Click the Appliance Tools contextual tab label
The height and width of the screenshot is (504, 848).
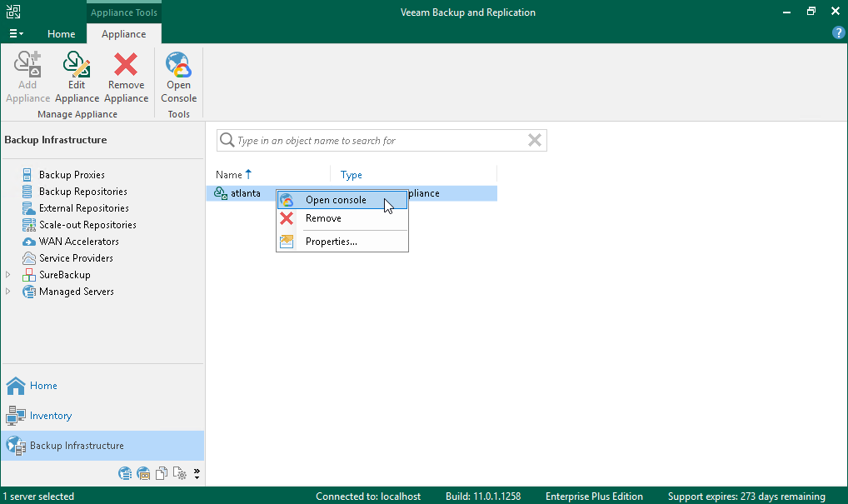pos(124,12)
